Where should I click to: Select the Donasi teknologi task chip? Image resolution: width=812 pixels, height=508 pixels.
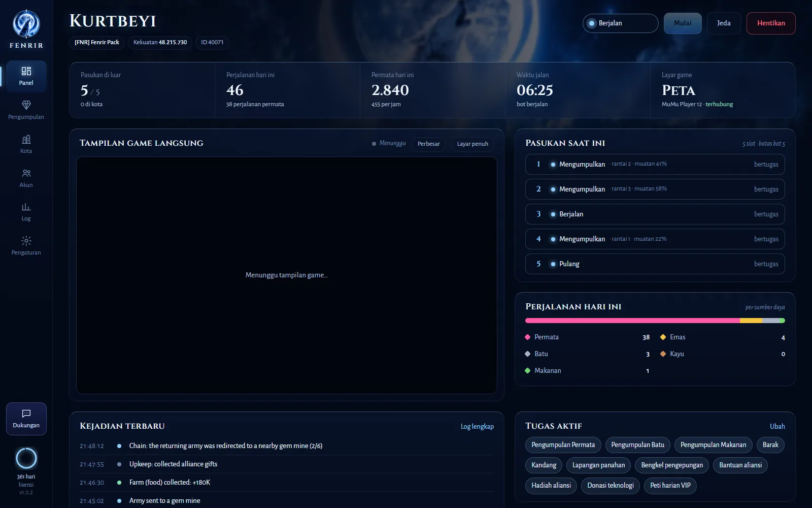[611, 486]
